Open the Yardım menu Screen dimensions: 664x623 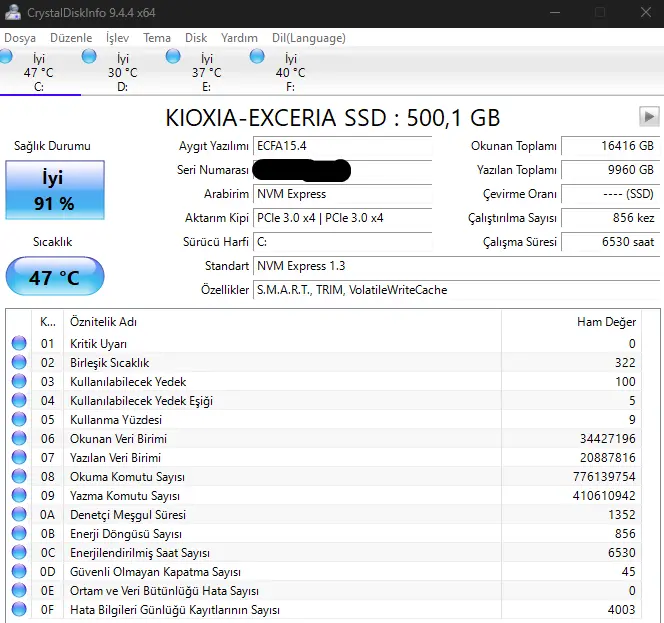tap(239, 38)
